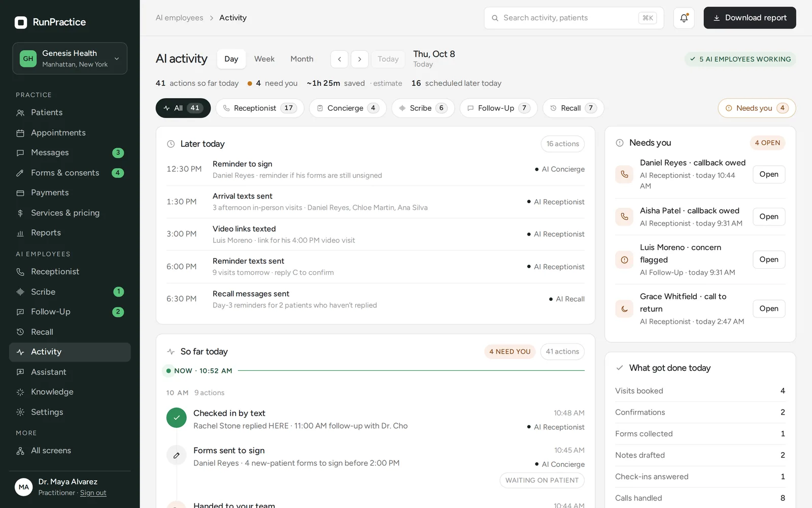Screen dimensions: 812x508
Task: Click the AI employees breadcrumb
Action: point(179,18)
